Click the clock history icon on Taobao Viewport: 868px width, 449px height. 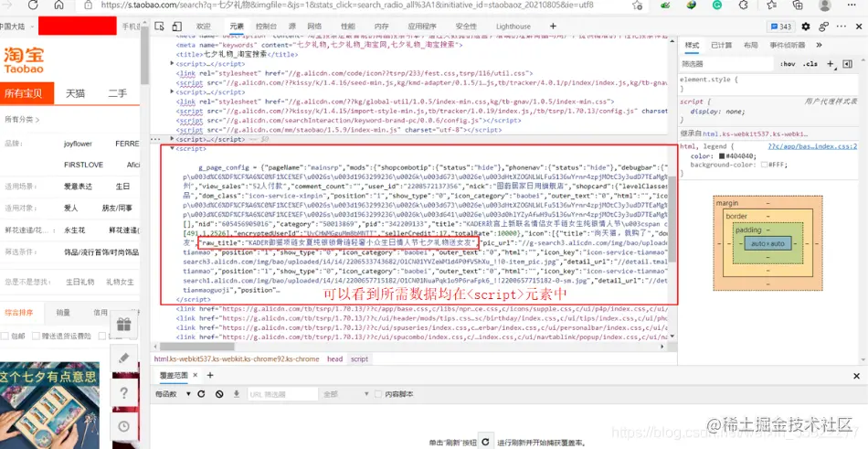[x=123, y=426]
